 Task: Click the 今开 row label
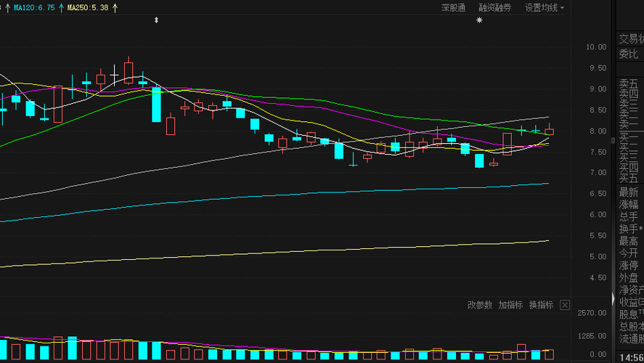point(629,253)
